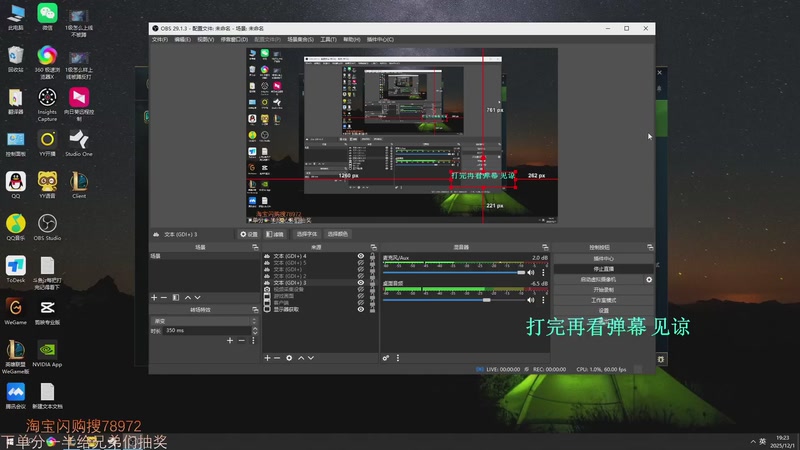Move selected source up arrow

pyautogui.click(x=301, y=358)
